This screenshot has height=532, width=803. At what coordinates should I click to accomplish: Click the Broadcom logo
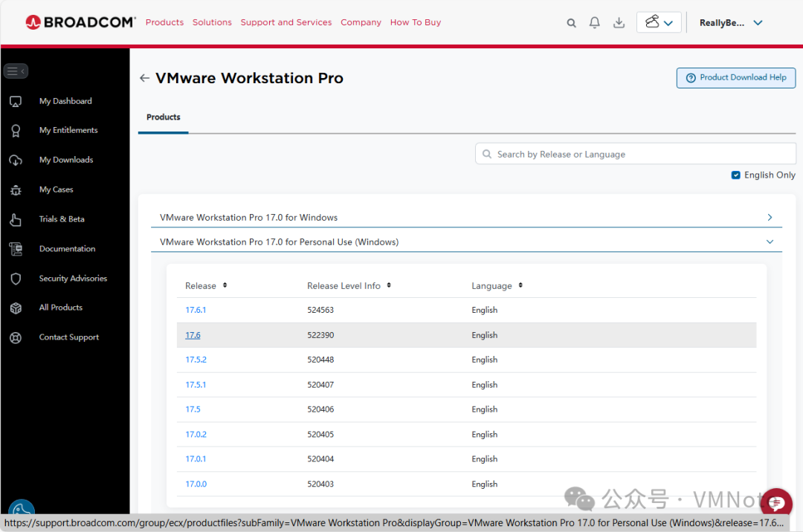(x=80, y=22)
